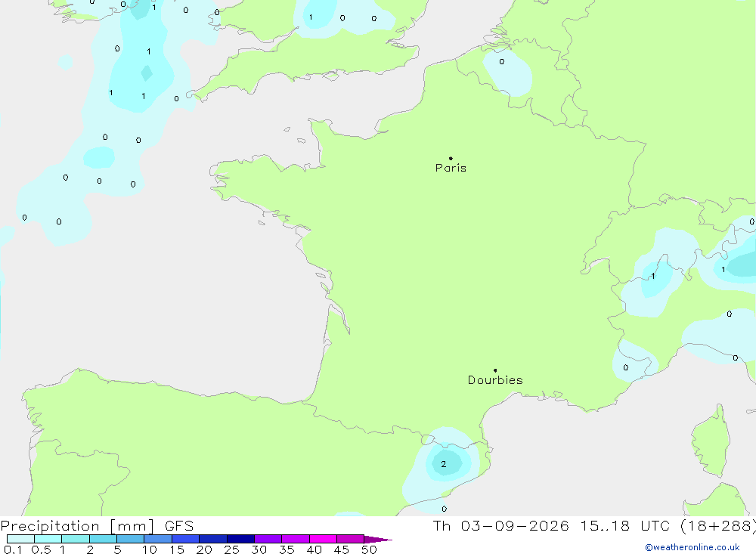This screenshot has width=756, height=554.
Task: Click the Precipitation [mm] GFS title
Action: click(97, 526)
